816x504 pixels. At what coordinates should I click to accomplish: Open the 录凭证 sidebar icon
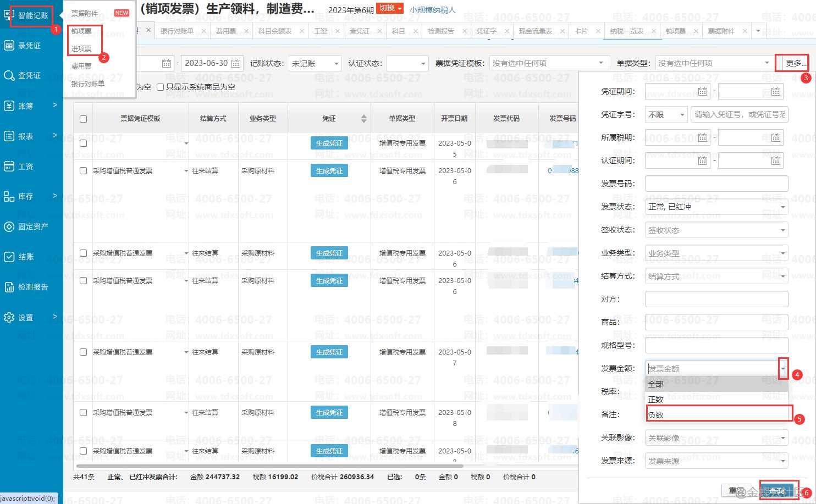9,45
